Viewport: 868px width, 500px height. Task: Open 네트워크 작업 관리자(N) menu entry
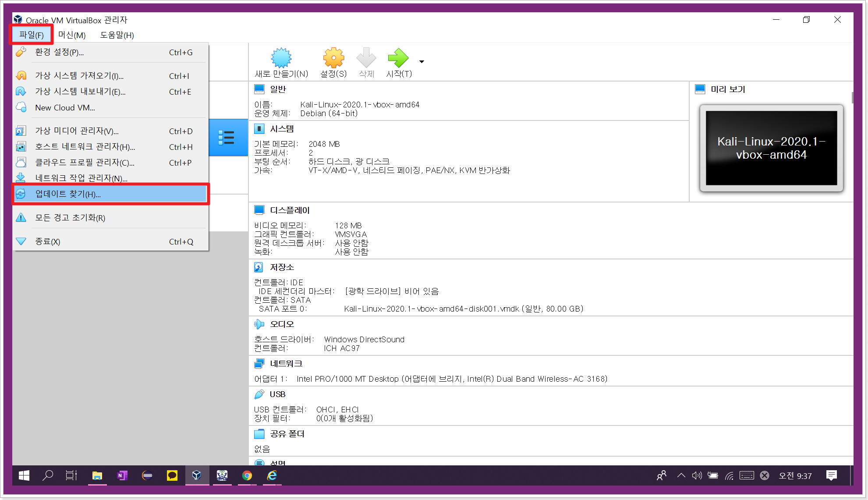[x=110, y=178]
